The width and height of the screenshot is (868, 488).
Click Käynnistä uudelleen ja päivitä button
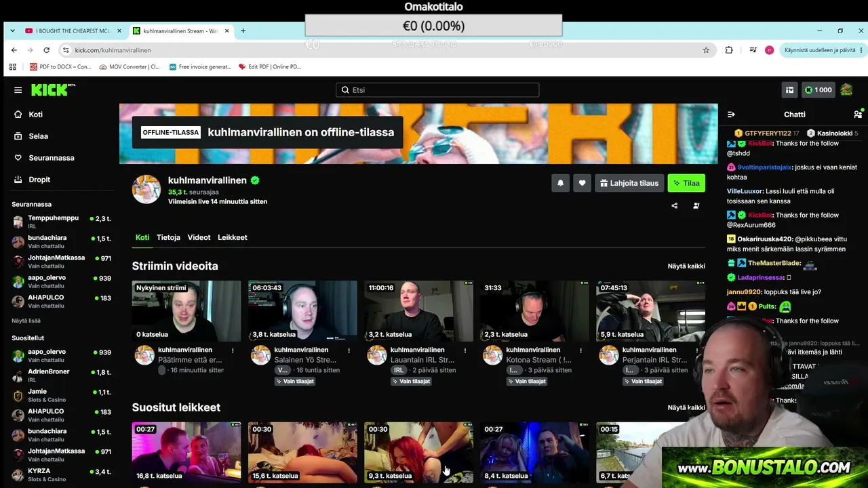tap(823, 50)
